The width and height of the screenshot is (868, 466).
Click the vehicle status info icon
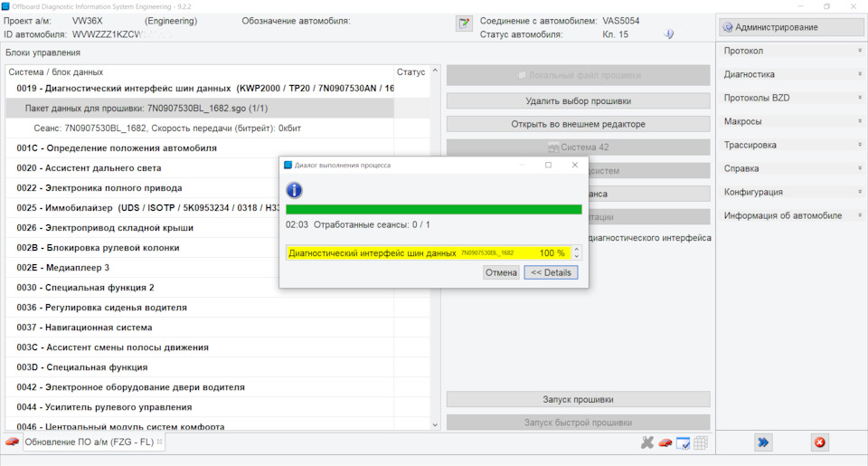point(669,34)
